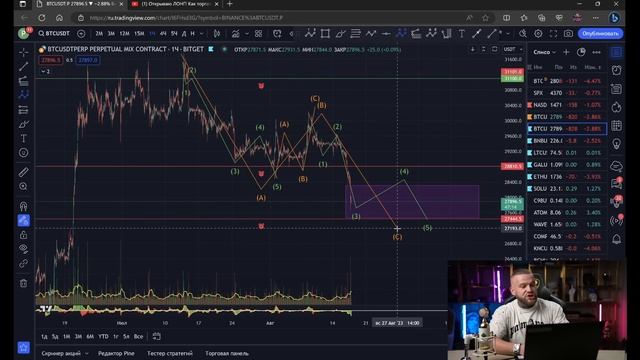This screenshot has width=640, height=360.
Task: Select the ETHU row in watchlist
Action: [x=567, y=177]
